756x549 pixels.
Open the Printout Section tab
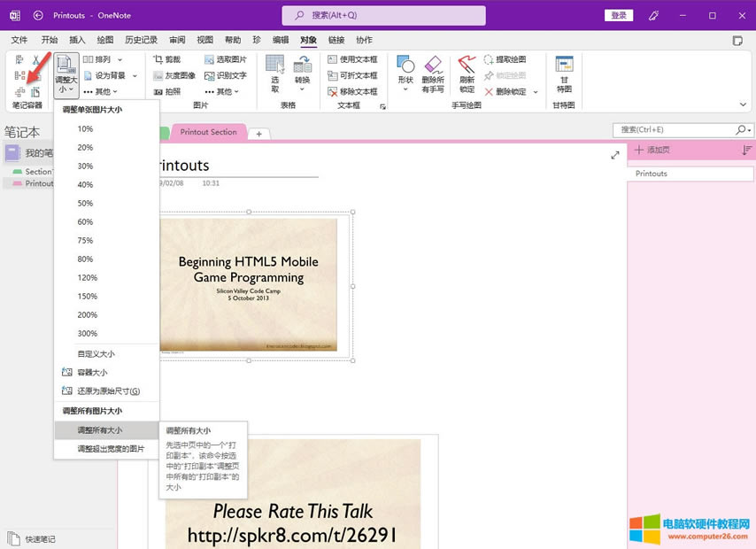pyautogui.click(x=208, y=132)
